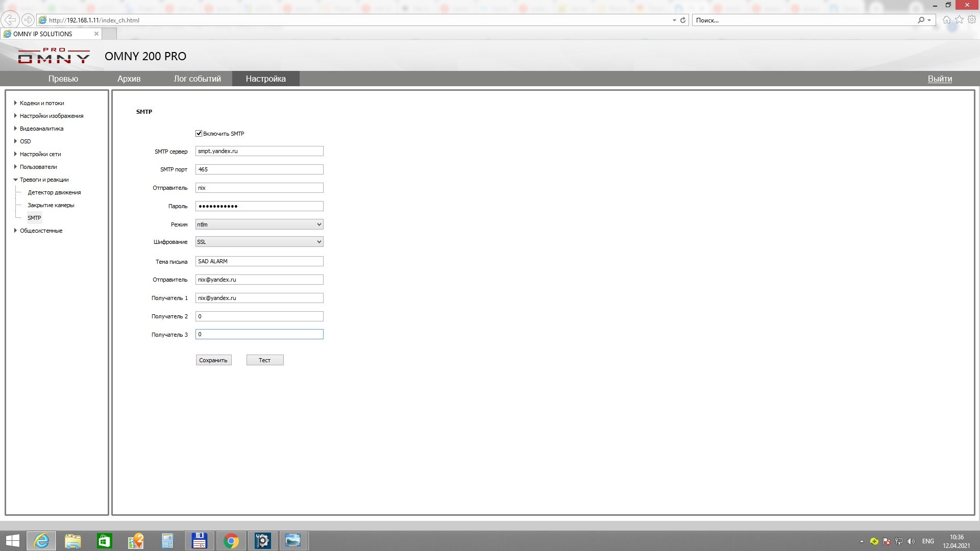The height and width of the screenshot is (551, 980).
Task: Open Google Chrome from taskbar
Action: [231, 541]
